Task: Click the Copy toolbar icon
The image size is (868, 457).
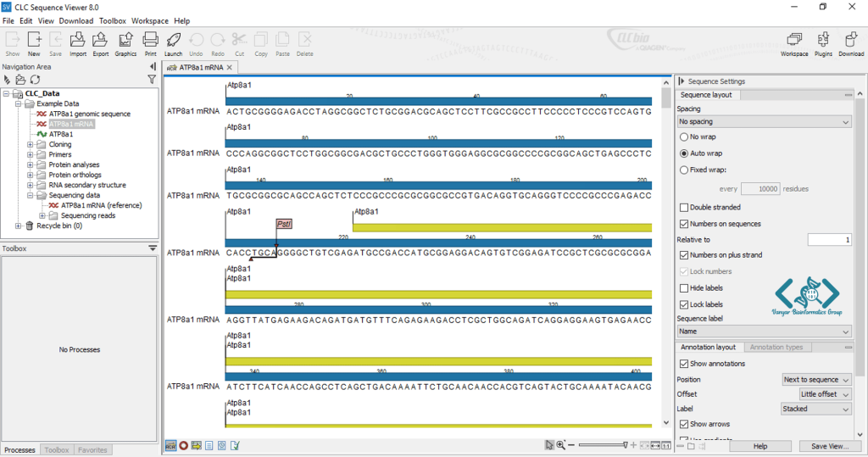Action: [x=261, y=44]
